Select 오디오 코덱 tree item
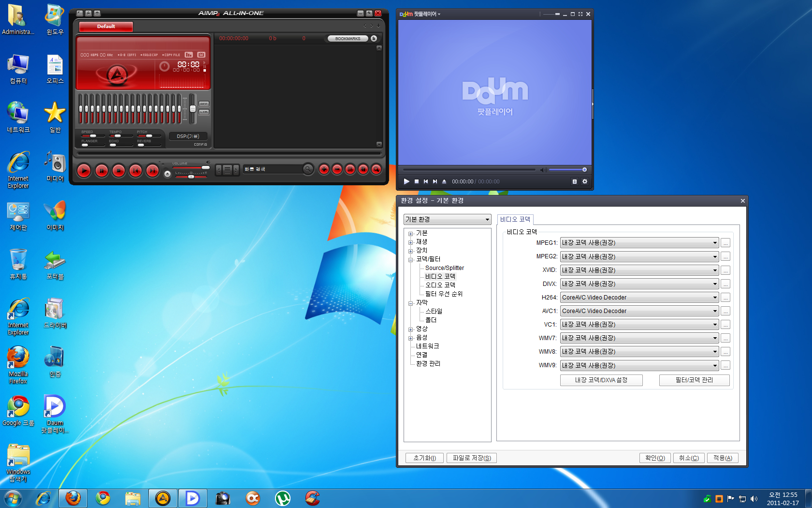Viewport: 812px width, 508px height. tap(440, 285)
